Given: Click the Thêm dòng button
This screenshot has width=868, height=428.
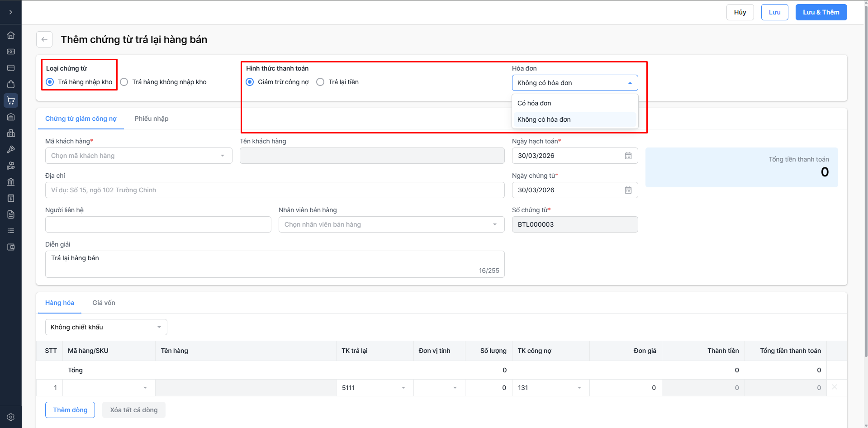Looking at the screenshot, I should click(x=70, y=410).
